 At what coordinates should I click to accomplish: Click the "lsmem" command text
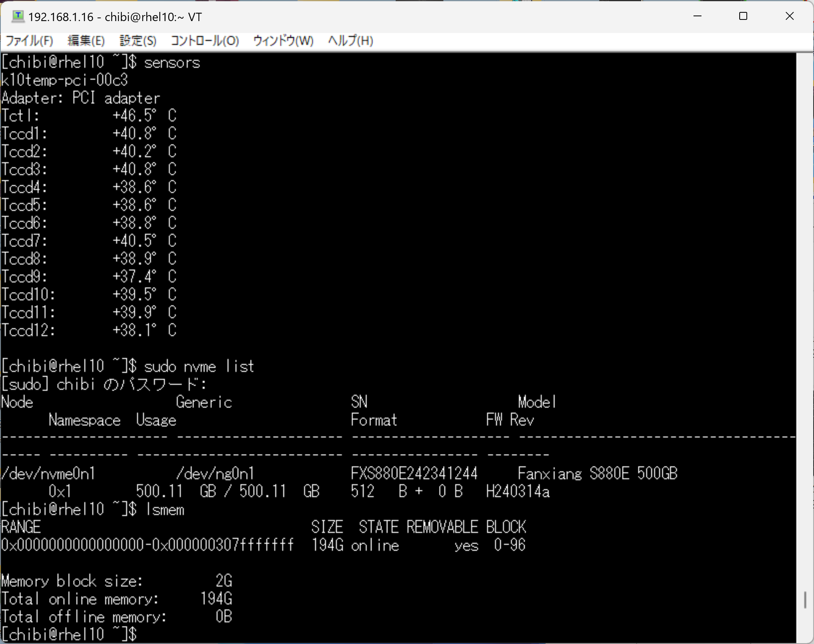[165, 509]
